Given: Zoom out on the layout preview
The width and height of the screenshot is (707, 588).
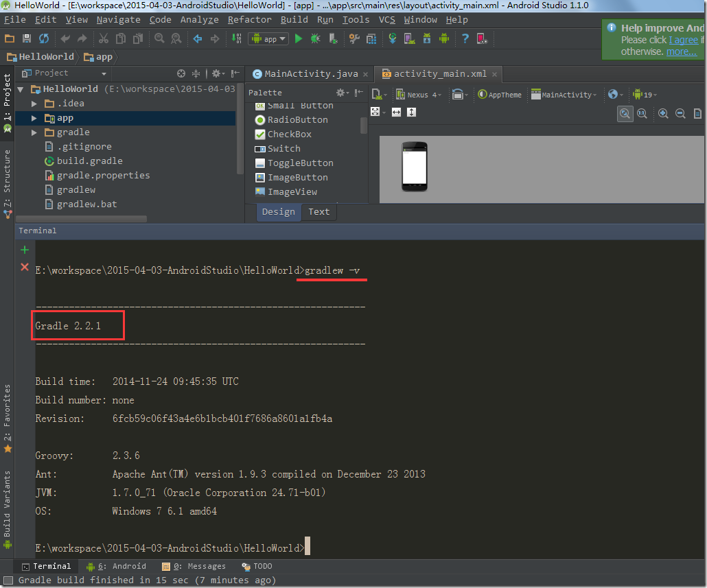Looking at the screenshot, I should click(680, 113).
